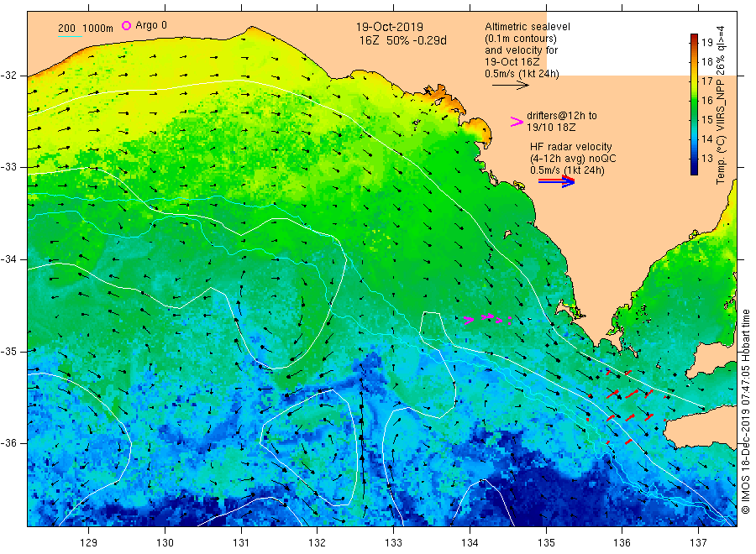
Task: Click the "16Z 50% -0.29d" subtitle
Action: [402, 40]
